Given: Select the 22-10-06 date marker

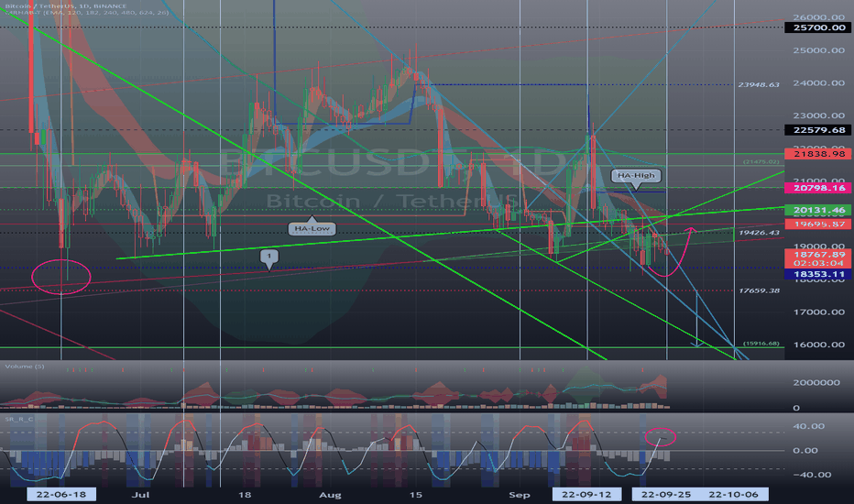Looking at the screenshot, I should click(734, 494).
